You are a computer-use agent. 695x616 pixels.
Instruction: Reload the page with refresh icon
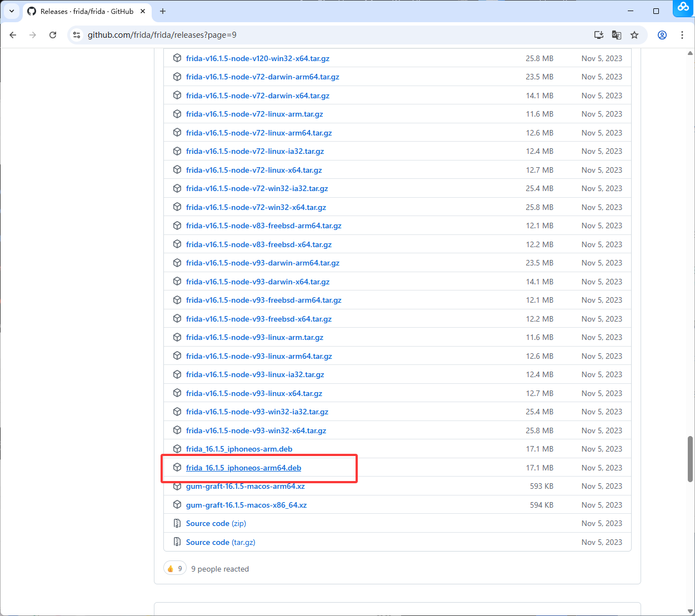click(x=53, y=35)
